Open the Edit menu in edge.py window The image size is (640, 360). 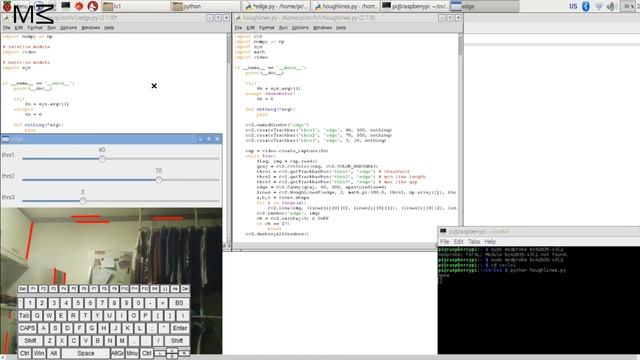click(19, 28)
